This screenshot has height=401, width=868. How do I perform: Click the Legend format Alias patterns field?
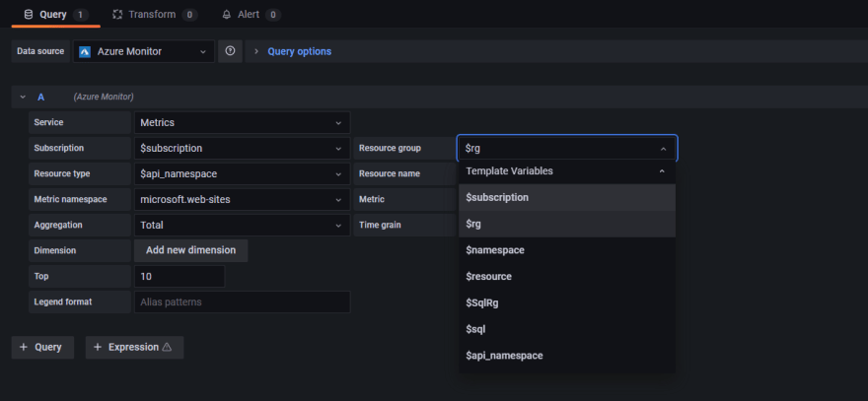(x=242, y=302)
